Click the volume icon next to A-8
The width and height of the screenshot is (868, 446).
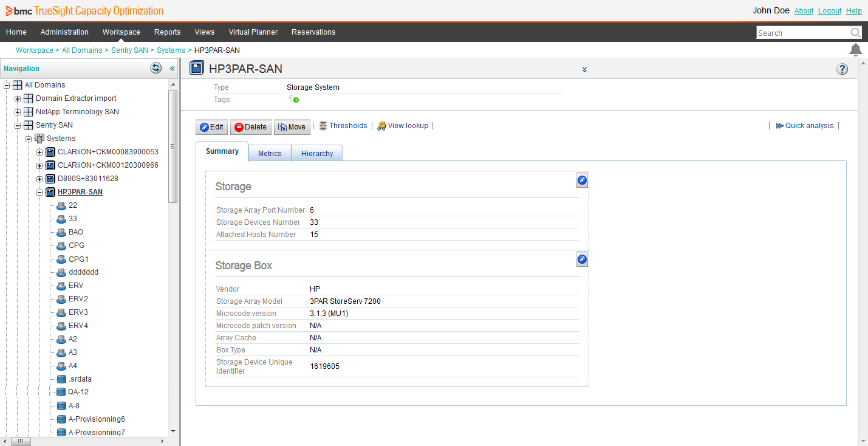point(61,405)
